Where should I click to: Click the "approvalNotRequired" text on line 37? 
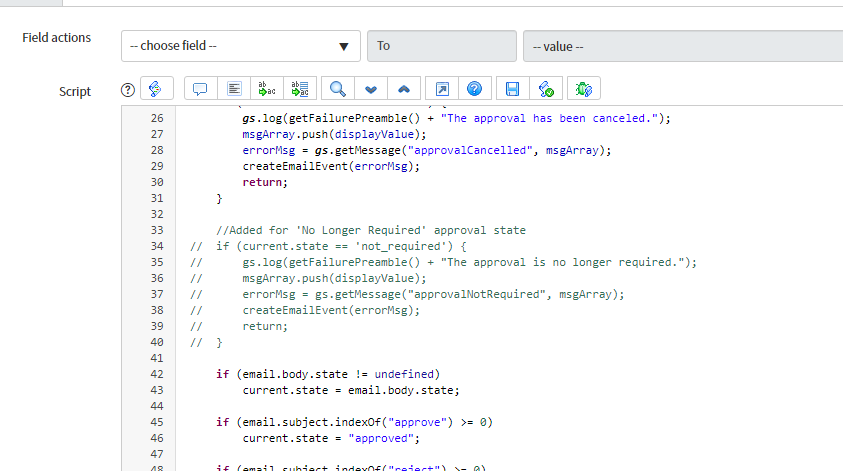pos(476,295)
